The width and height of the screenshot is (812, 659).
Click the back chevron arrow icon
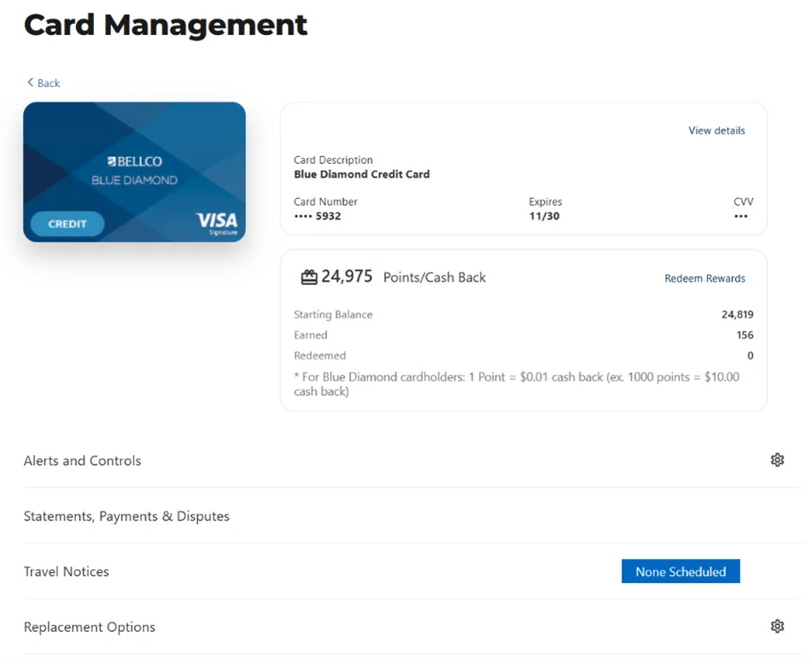(31, 83)
